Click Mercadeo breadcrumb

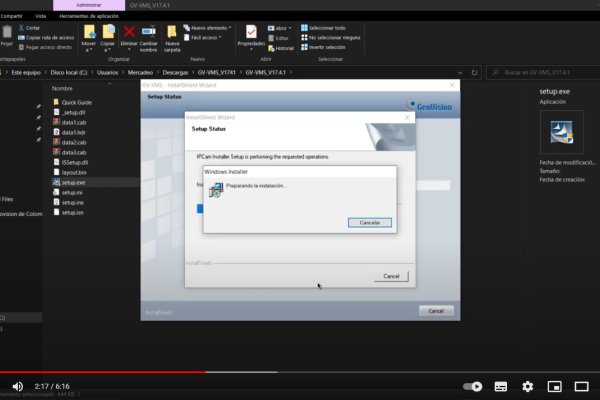click(140, 72)
